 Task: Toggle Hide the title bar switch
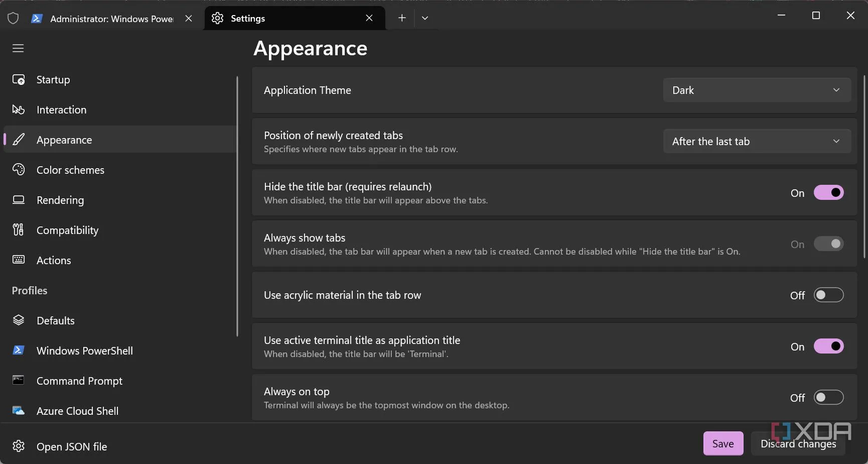pyautogui.click(x=828, y=193)
